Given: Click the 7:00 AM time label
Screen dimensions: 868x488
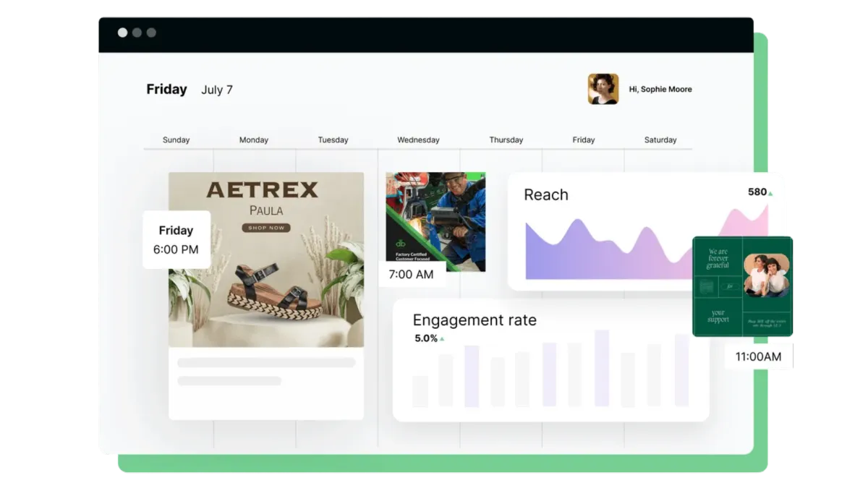Looking at the screenshot, I should 411,275.
